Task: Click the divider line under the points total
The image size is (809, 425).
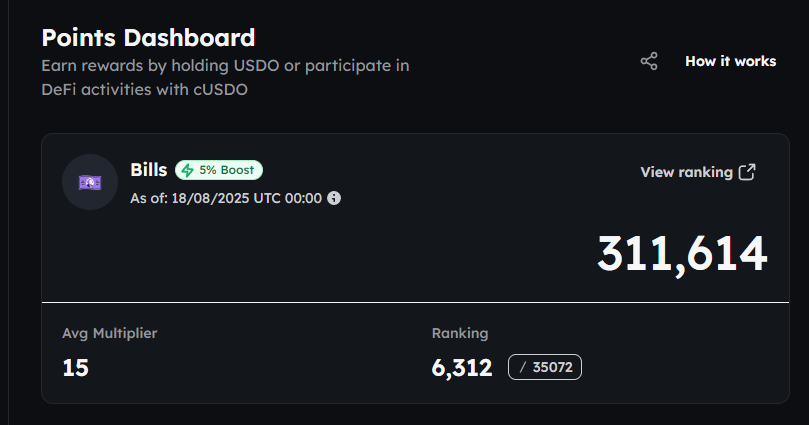Action: point(404,302)
